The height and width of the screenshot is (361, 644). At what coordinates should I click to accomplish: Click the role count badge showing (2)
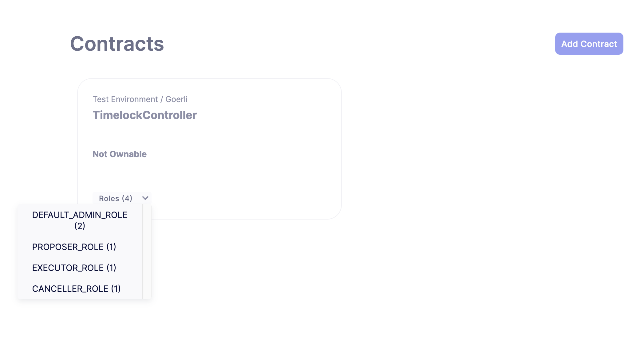(80, 226)
